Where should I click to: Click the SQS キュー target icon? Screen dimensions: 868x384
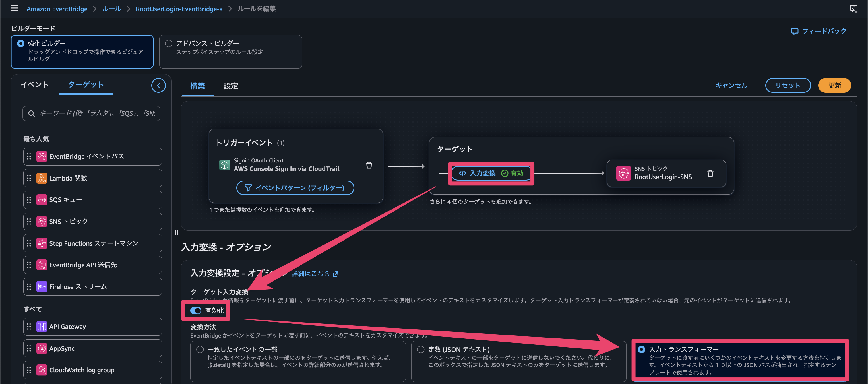pyautogui.click(x=42, y=200)
